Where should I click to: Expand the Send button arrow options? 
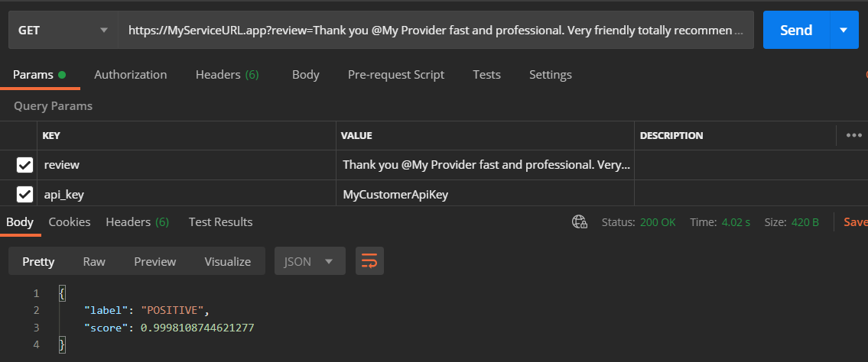pyautogui.click(x=844, y=30)
